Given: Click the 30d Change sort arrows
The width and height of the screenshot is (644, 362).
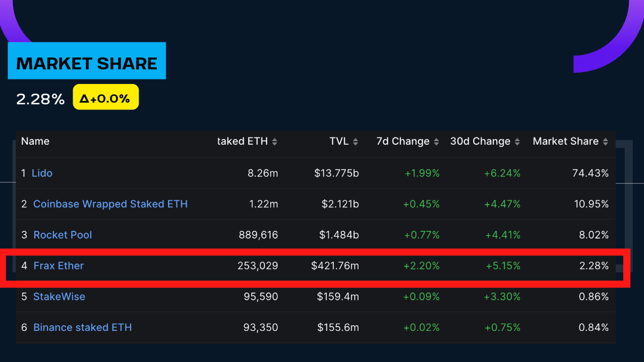Looking at the screenshot, I should click(x=517, y=142).
